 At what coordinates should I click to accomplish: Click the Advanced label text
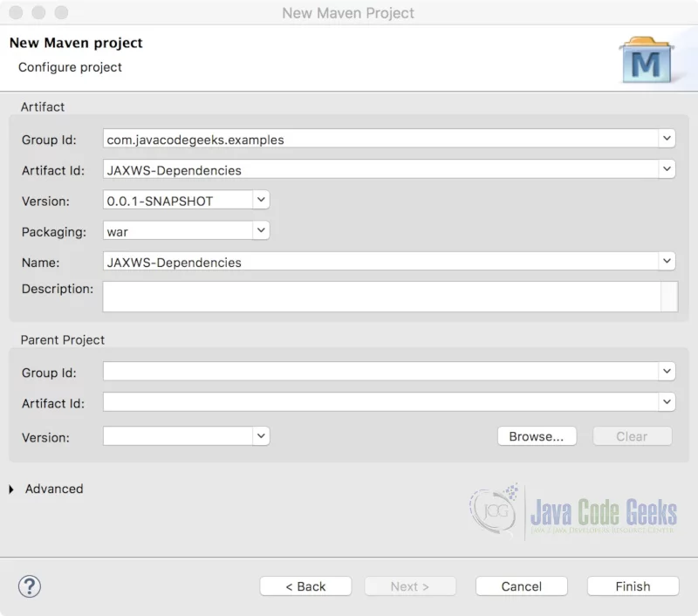click(x=54, y=489)
